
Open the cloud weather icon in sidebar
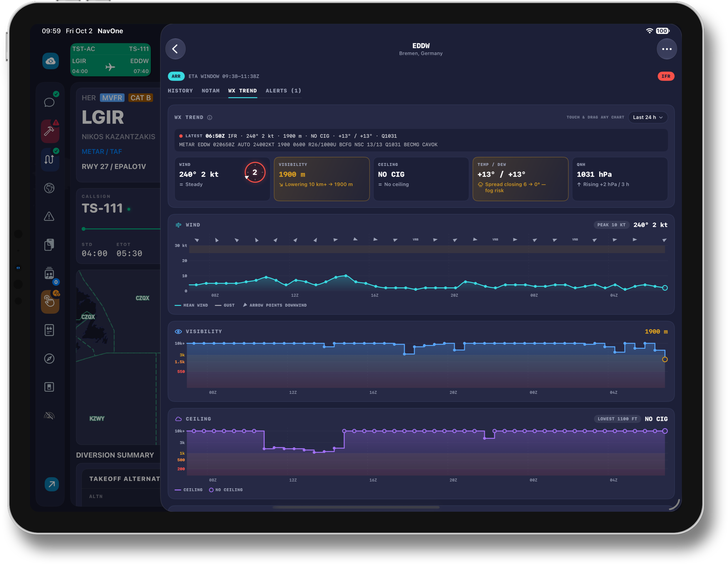(x=50, y=61)
